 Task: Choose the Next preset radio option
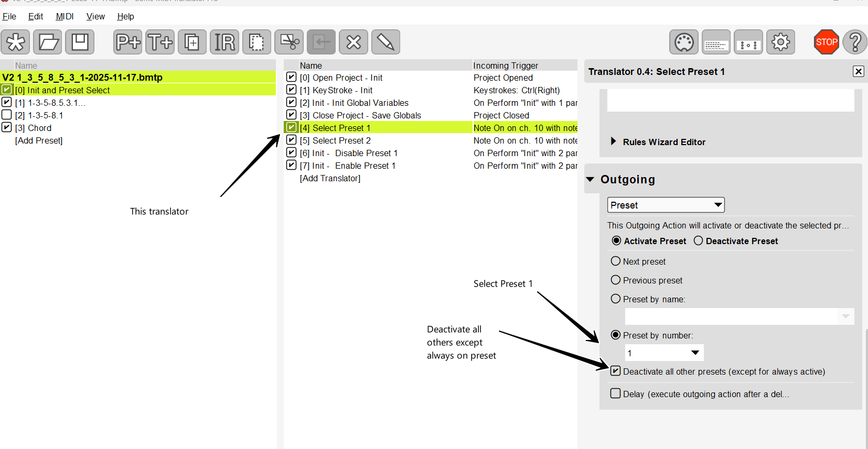click(616, 261)
